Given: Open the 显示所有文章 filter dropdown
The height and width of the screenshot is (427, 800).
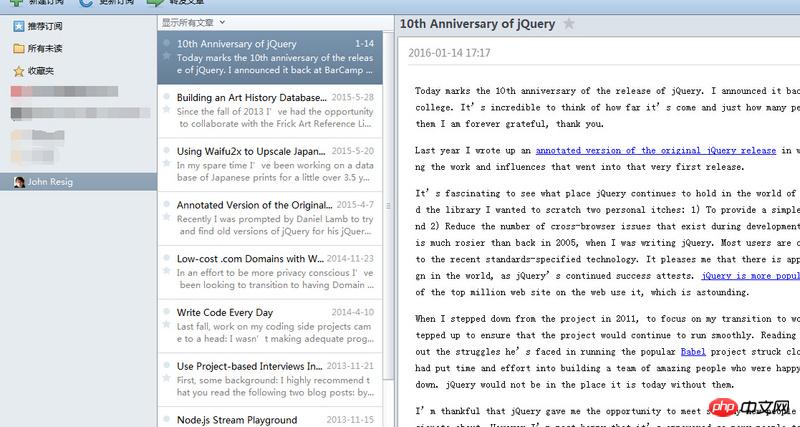Looking at the screenshot, I should (193, 22).
